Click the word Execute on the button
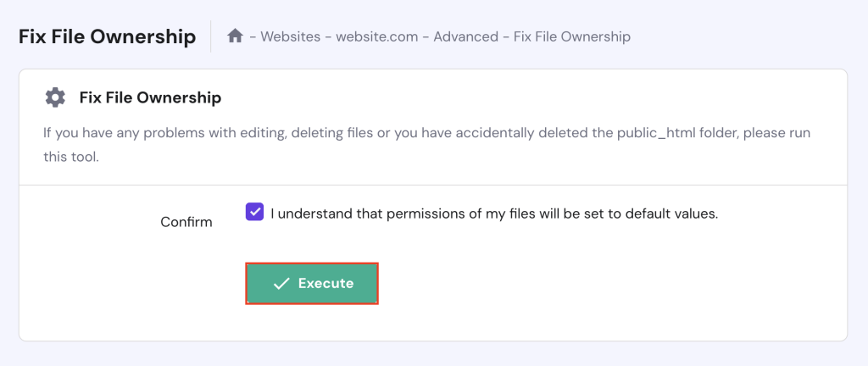868x366 pixels. click(x=325, y=284)
